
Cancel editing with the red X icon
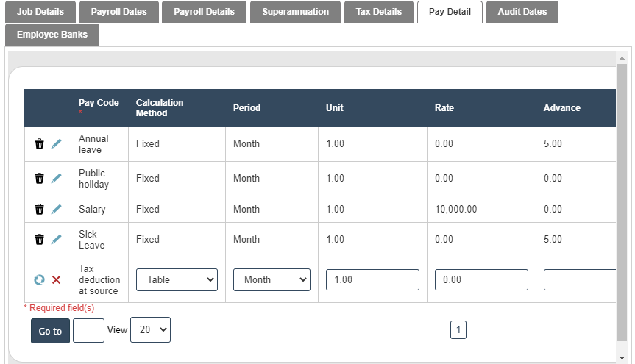[x=57, y=280]
